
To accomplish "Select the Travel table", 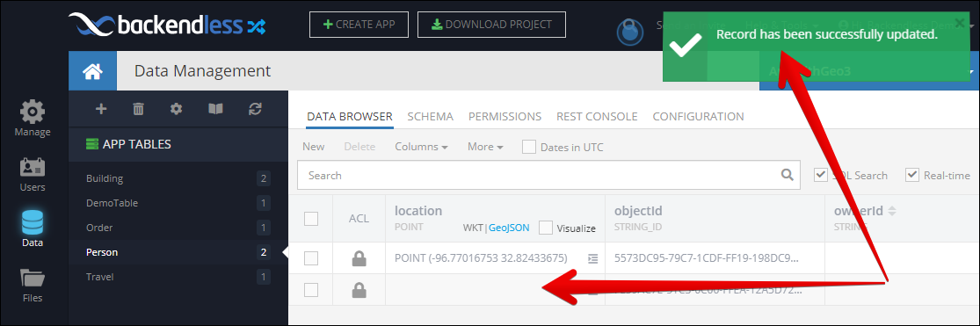I will 178,277.
